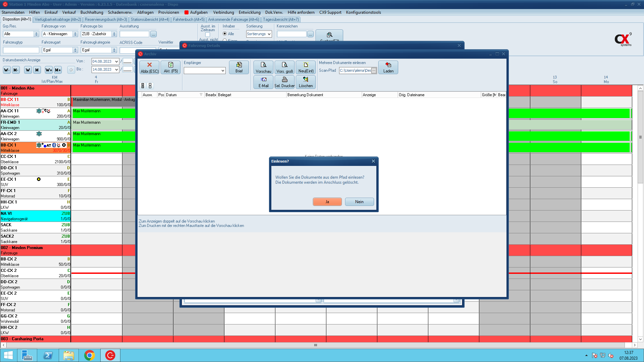Image resolution: width=644 pixels, height=362 pixels.
Task: Open the Buchhaltung menu
Action: point(92,12)
